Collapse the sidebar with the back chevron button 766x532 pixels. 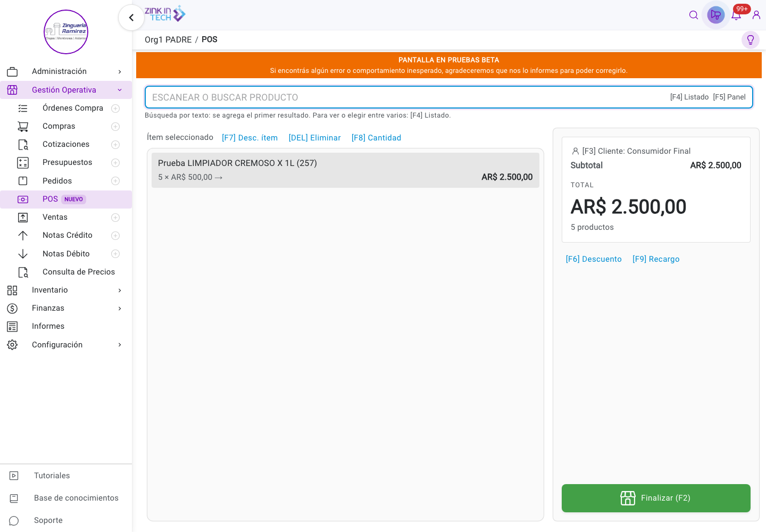coord(131,18)
